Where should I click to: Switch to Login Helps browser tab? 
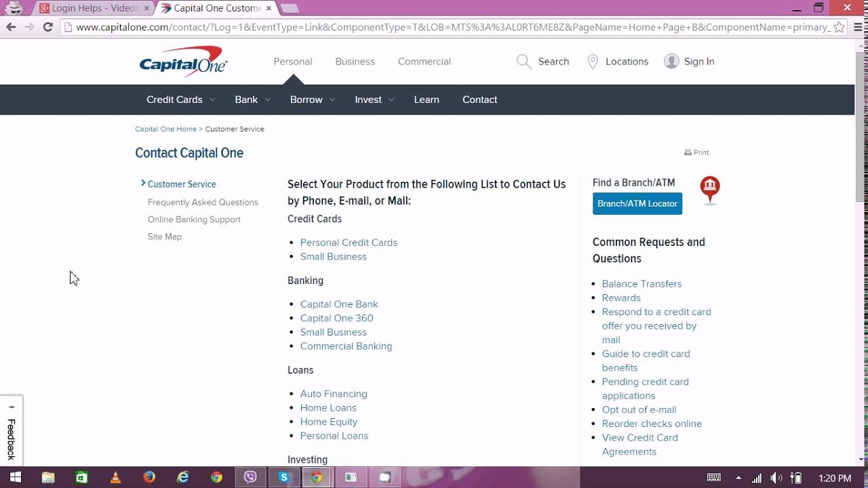click(94, 8)
